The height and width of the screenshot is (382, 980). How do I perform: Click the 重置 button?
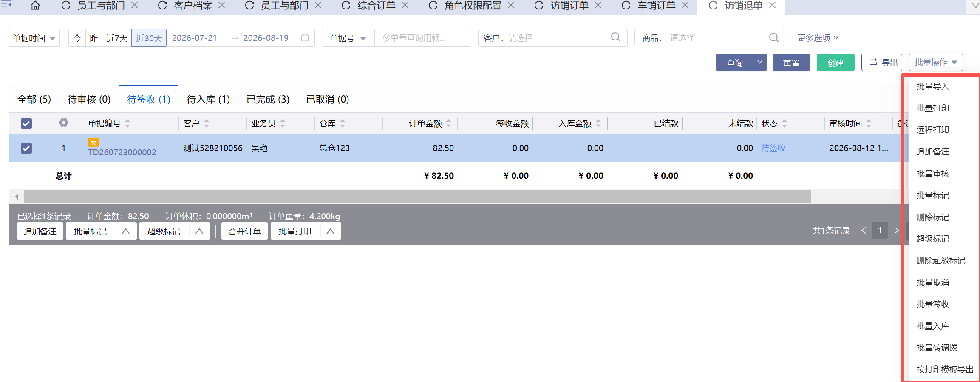click(791, 63)
